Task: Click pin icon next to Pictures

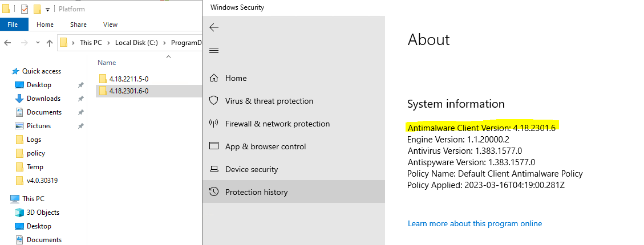Action: pyautogui.click(x=81, y=126)
